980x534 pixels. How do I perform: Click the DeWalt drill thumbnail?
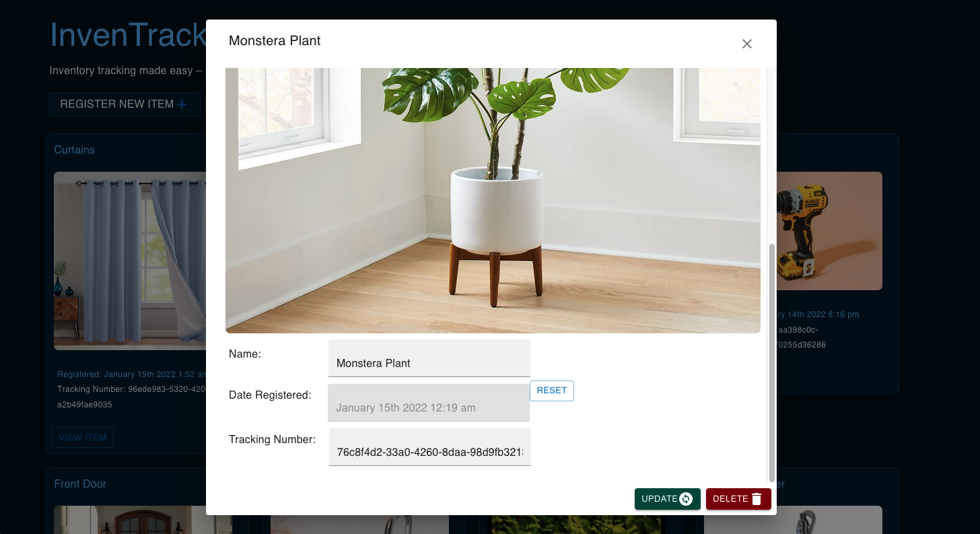(829, 231)
